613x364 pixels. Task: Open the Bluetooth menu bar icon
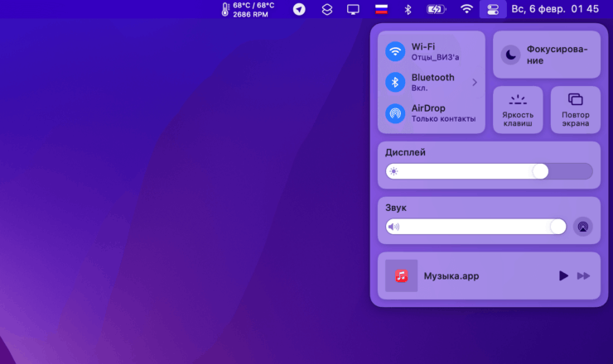[x=408, y=9]
